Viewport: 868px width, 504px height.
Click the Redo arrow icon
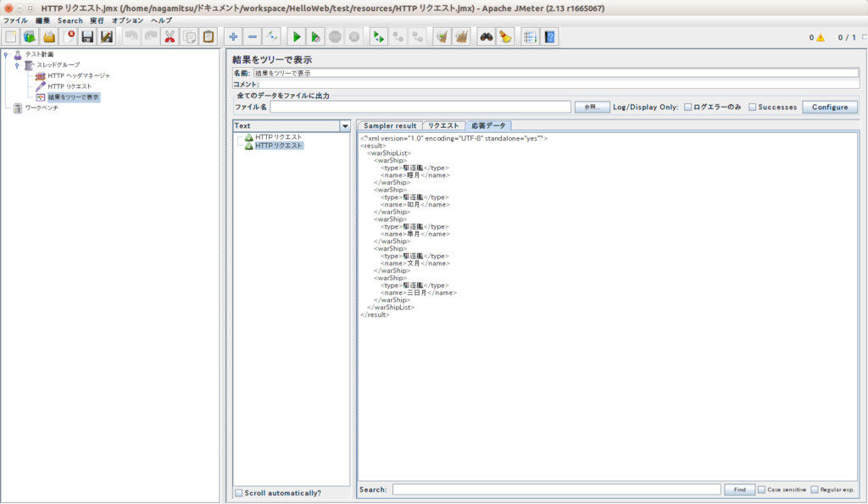coord(151,37)
